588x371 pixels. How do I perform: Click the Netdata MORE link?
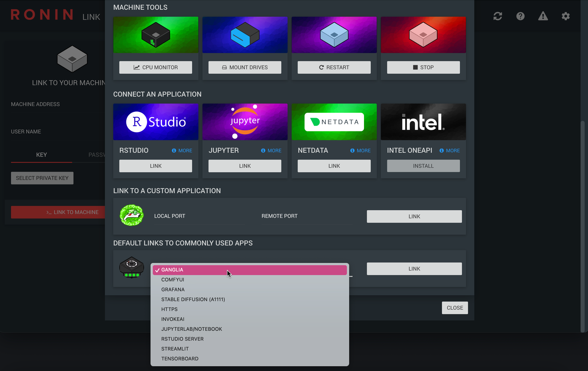tap(363, 150)
